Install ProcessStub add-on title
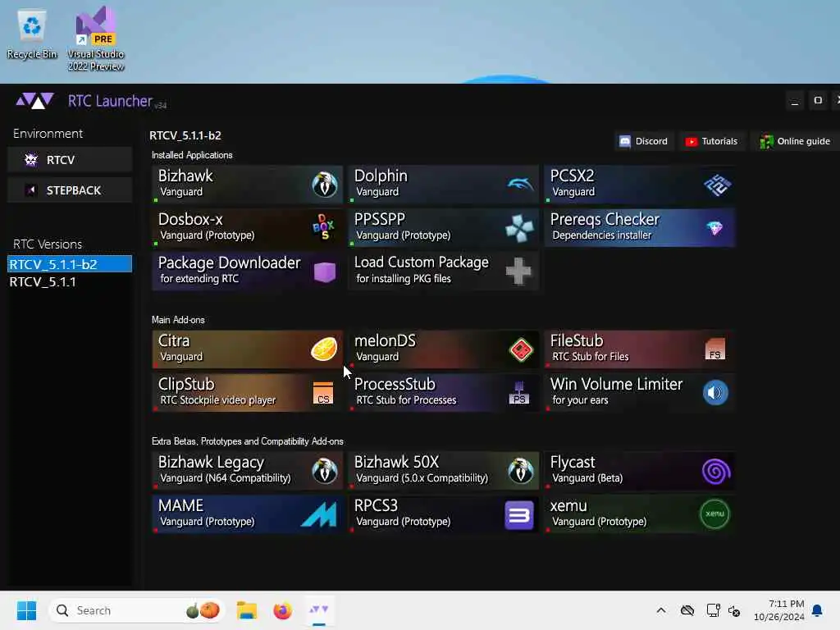 click(395, 384)
